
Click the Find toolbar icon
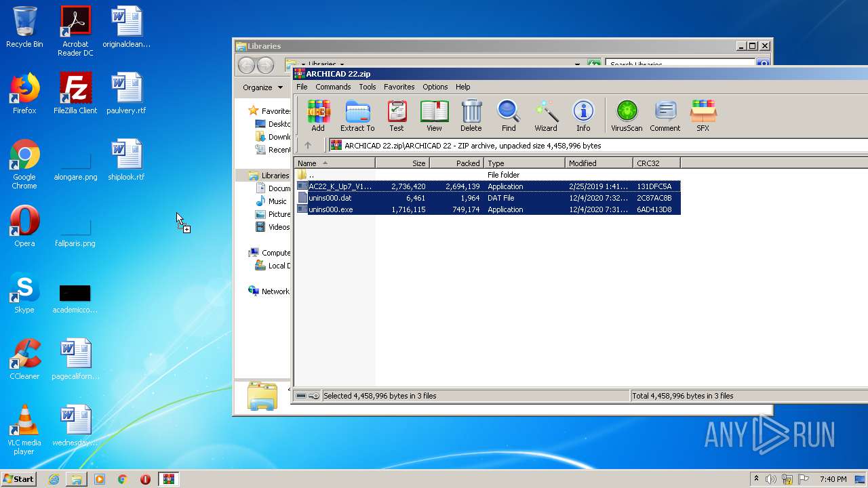(x=509, y=115)
